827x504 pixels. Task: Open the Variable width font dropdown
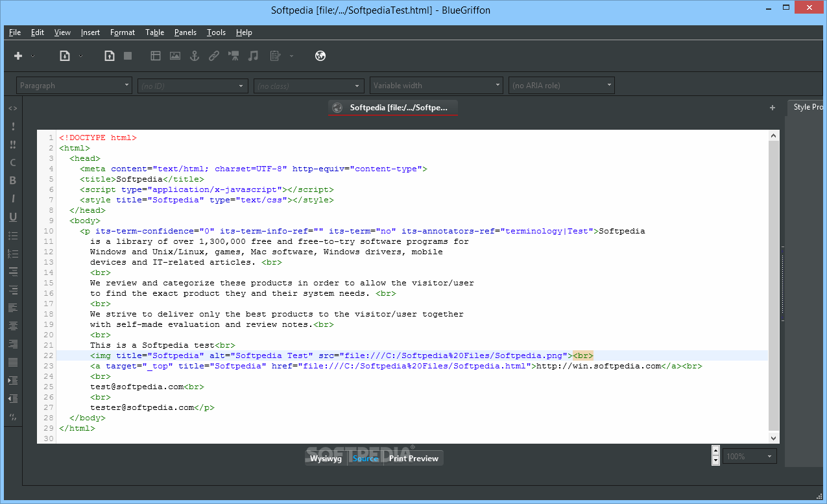pyautogui.click(x=437, y=86)
